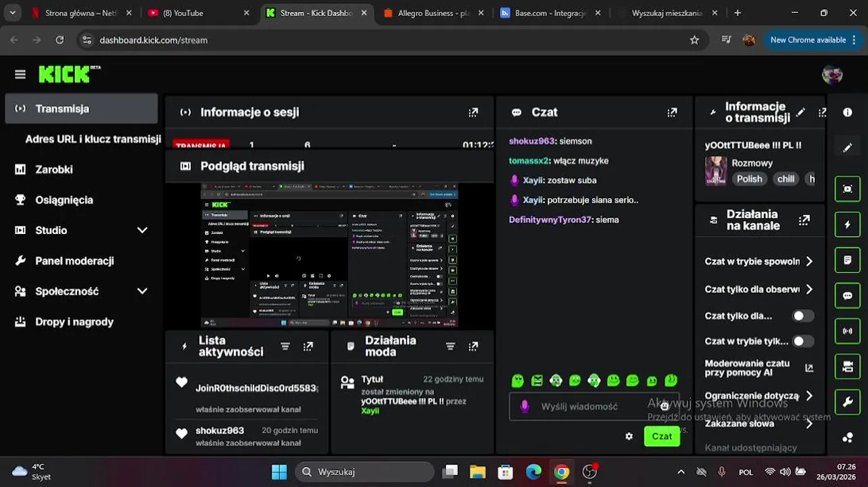This screenshot has height=487, width=868.
Task: Click username DefinitywnyTyron37 in chat
Action: pos(550,219)
